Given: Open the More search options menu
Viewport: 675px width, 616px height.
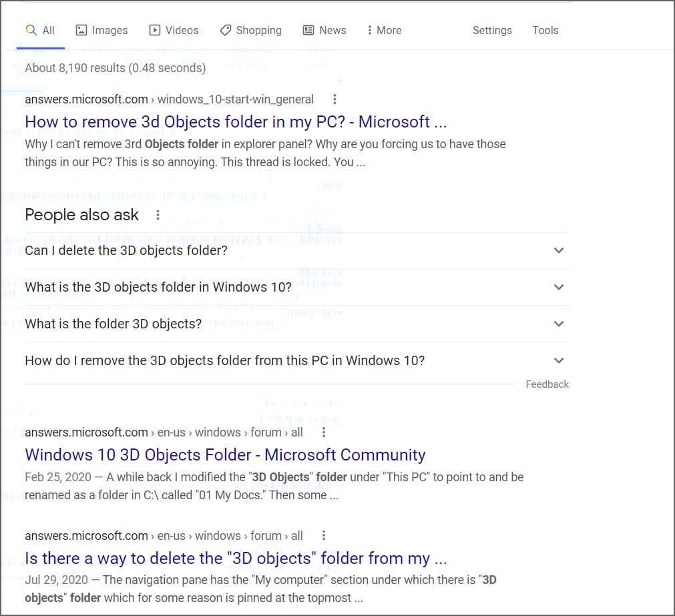Looking at the screenshot, I should tap(385, 31).
